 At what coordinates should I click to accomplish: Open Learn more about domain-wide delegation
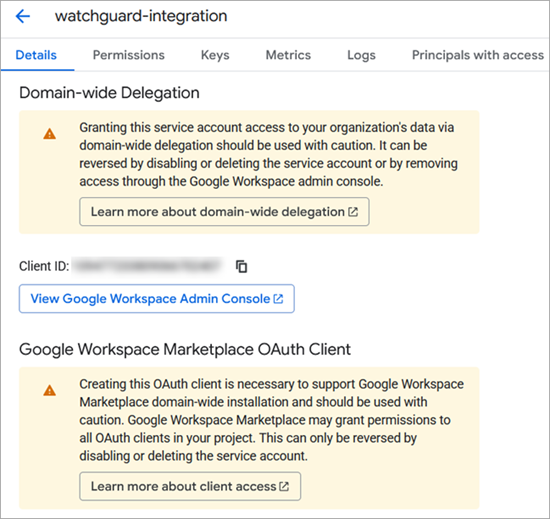pyautogui.click(x=224, y=212)
